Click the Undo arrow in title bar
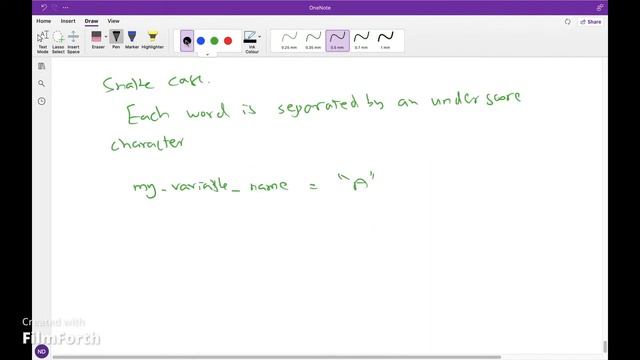 pos(44,7)
